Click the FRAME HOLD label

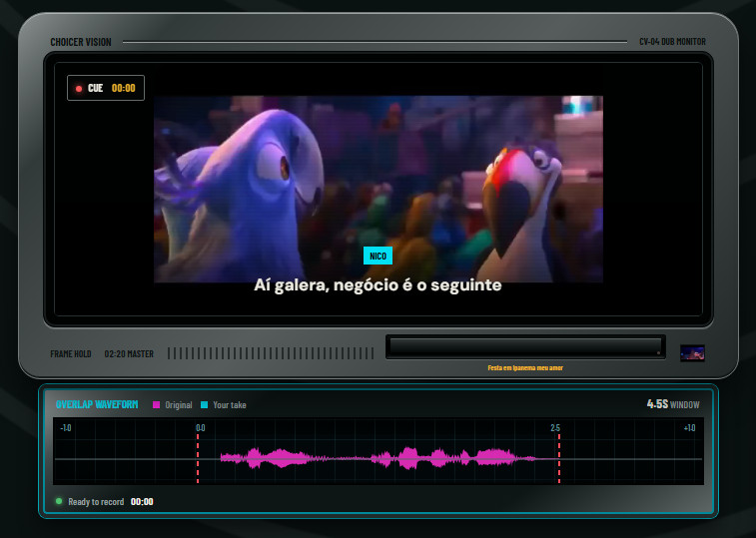71,354
